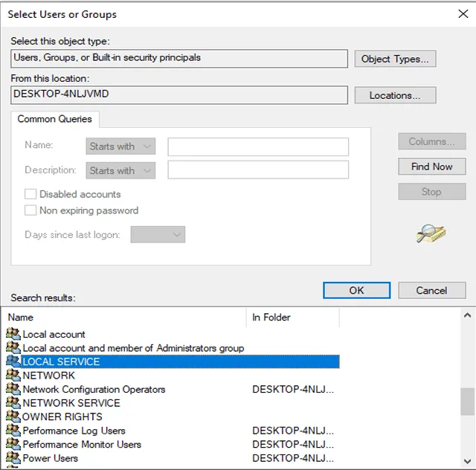Click the icon beside Power Users

(13, 457)
